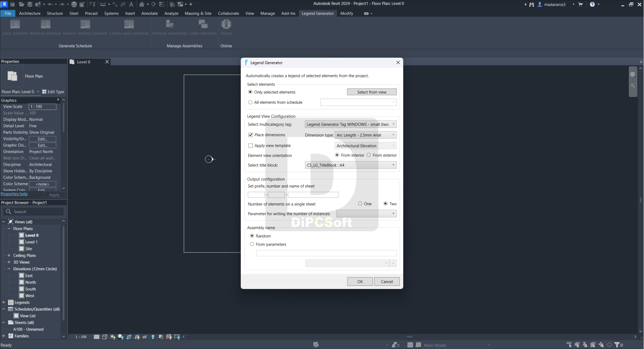Open the Select multicategory tag dropdown
This screenshot has height=349, width=644.
coord(351,124)
